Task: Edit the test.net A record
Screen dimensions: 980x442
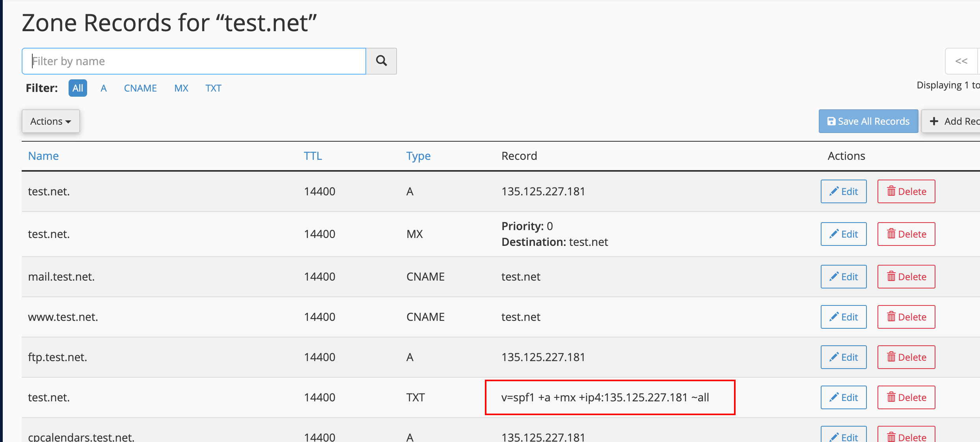Action: 843,191
